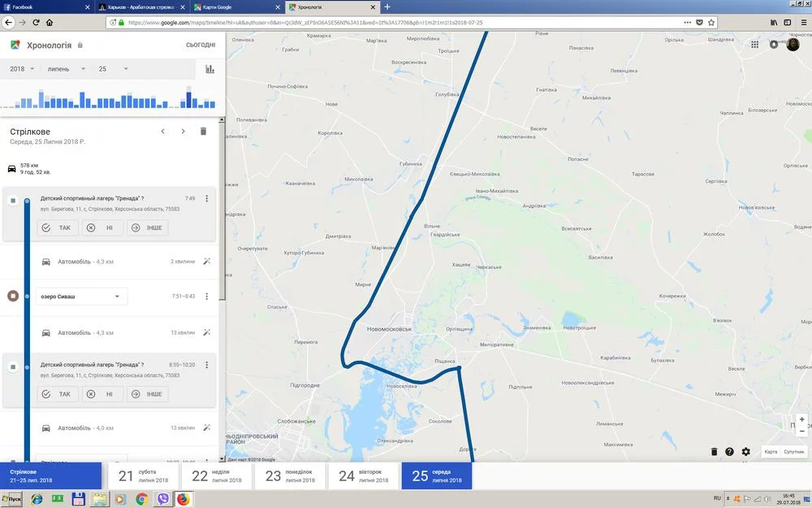Click the browser forward arrow
The image size is (812, 508).
(x=22, y=22)
